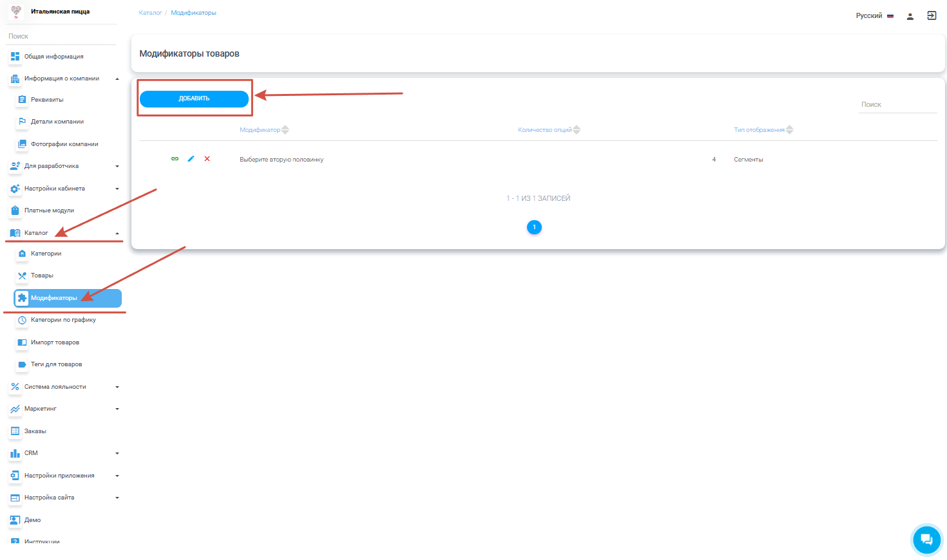Select page 1 pagination button
The width and height of the screenshot is (947, 560).
534,227
